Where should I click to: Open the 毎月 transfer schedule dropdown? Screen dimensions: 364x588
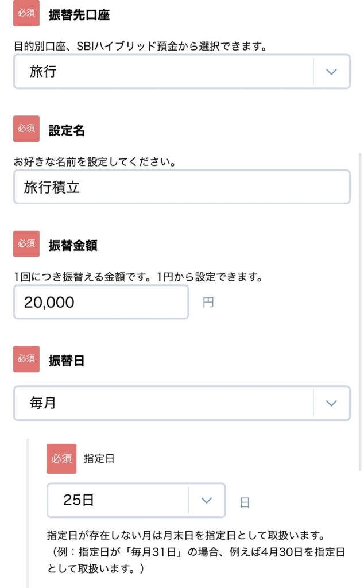[x=164, y=403]
